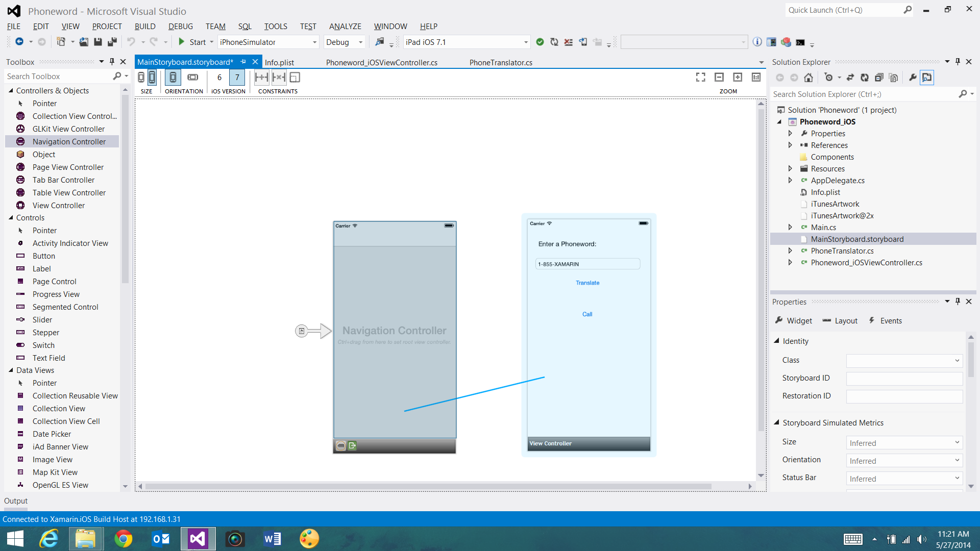Click the Save All toolbar icon
This screenshot has height=551, width=980.
[x=112, y=42]
